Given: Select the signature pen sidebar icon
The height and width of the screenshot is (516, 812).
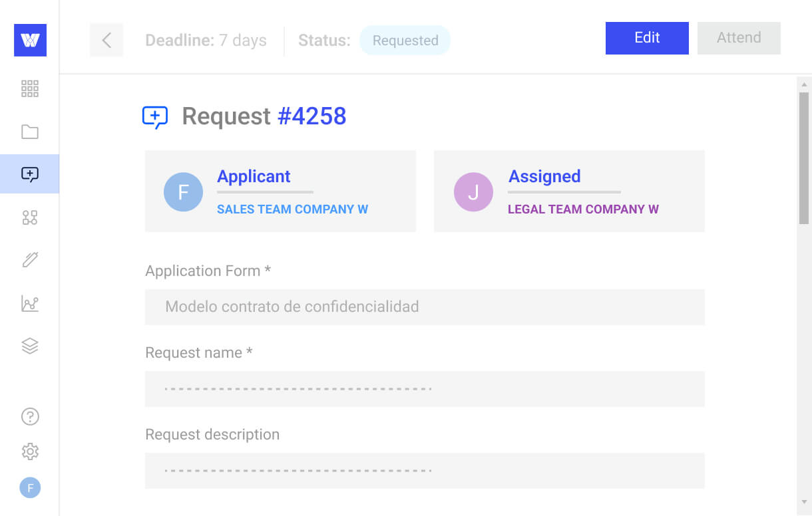Looking at the screenshot, I should pos(30,259).
